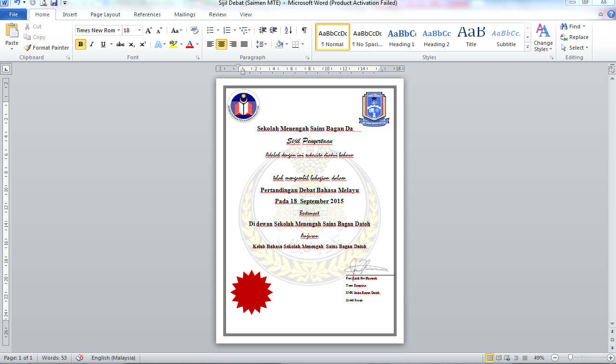Click the Words: 53 status entry
Viewport: 616px width, 364px height.
tap(54, 358)
